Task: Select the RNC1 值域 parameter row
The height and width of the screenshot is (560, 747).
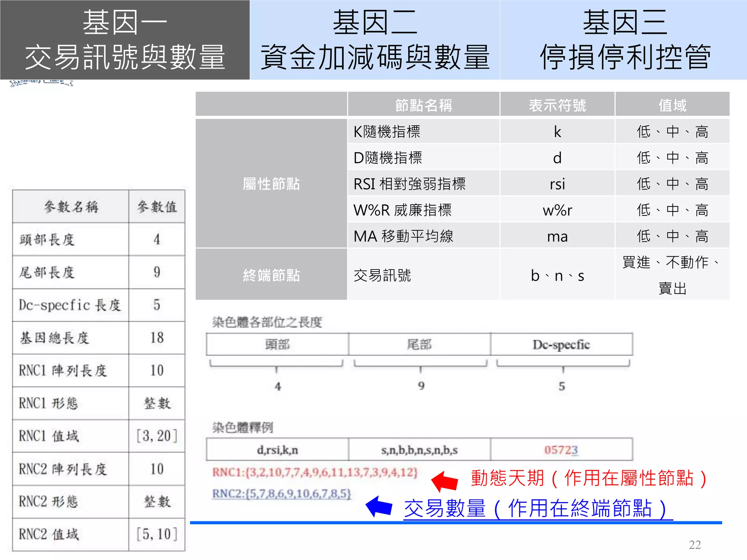Action: [x=99, y=436]
